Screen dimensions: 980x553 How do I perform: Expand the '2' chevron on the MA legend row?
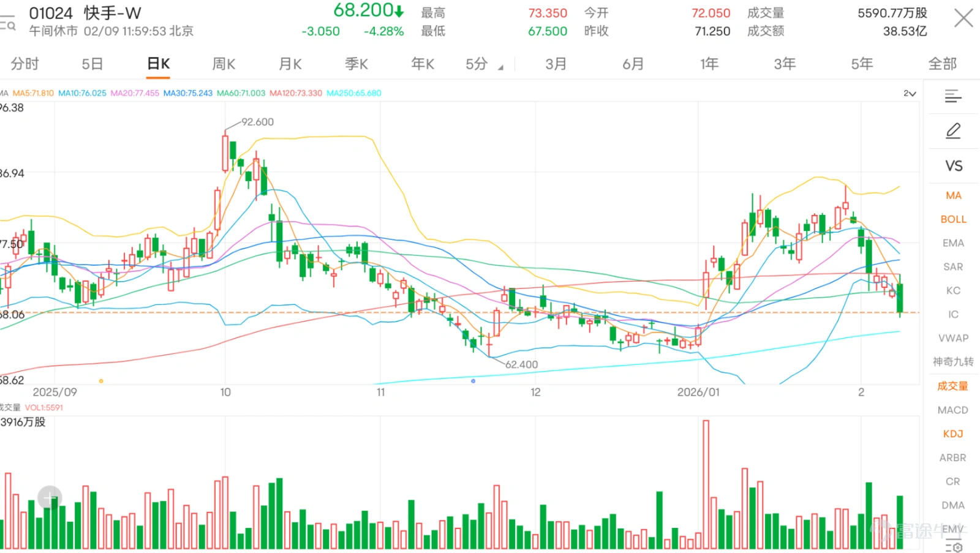tap(910, 94)
